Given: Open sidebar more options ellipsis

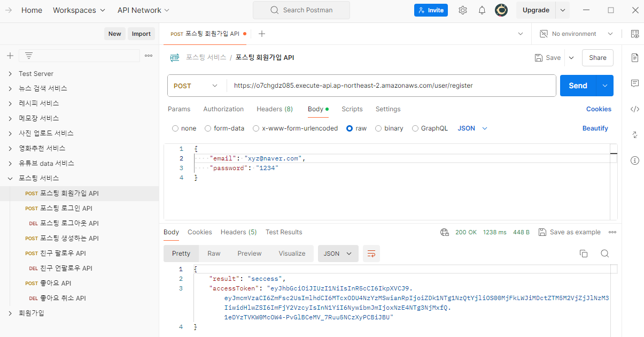Looking at the screenshot, I should 149,56.
